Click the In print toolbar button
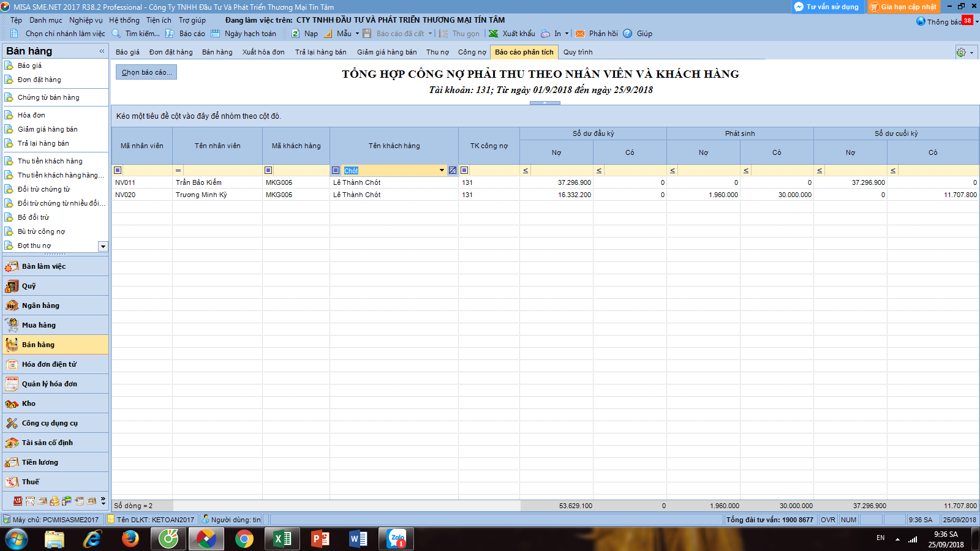 click(x=551, y=34)
